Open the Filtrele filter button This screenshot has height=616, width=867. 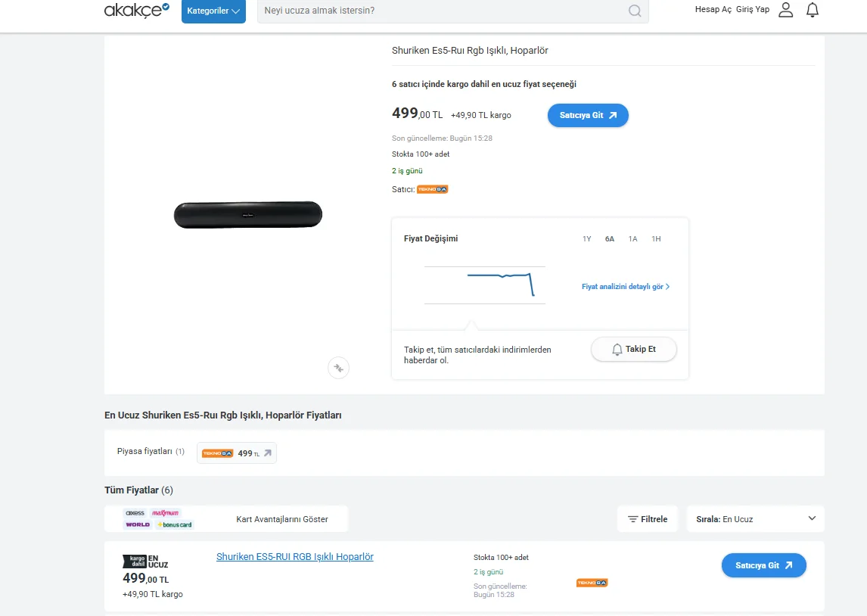pos(648,519)
